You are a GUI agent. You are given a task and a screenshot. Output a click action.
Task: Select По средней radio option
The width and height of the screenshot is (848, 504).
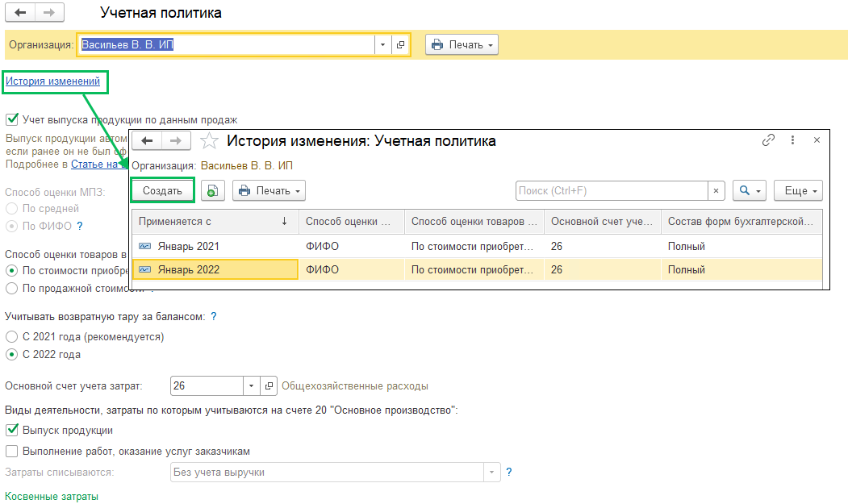(11, 209)
